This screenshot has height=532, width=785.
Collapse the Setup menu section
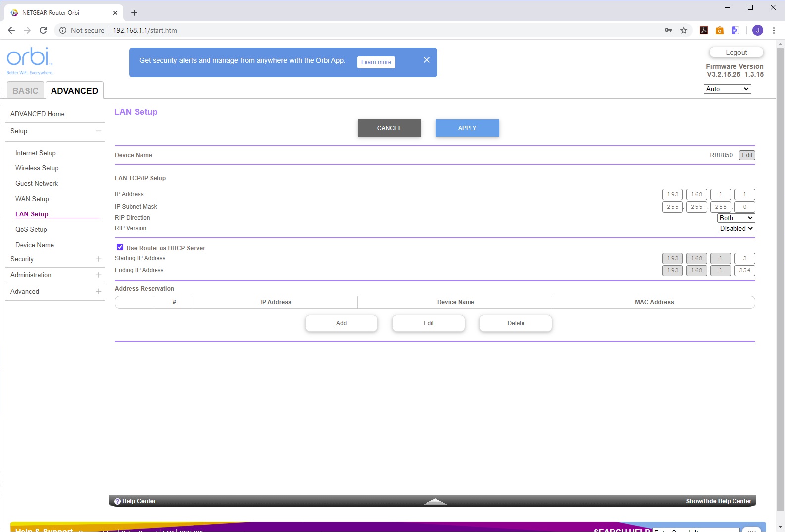pyautogui.click(x=98, y=131)
